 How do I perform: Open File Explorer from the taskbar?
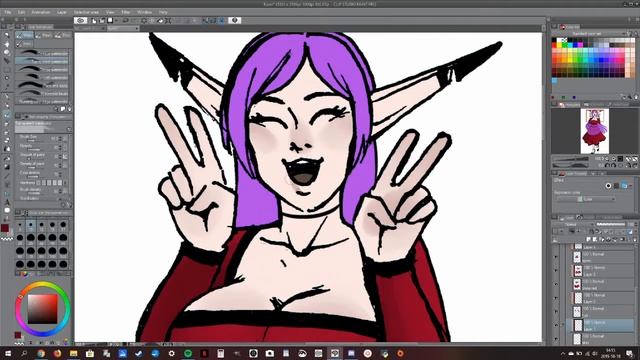tap(73, 353)
